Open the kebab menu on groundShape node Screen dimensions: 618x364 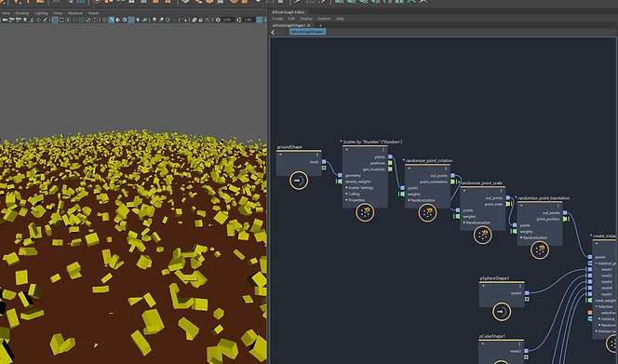[x=317, y=155]
